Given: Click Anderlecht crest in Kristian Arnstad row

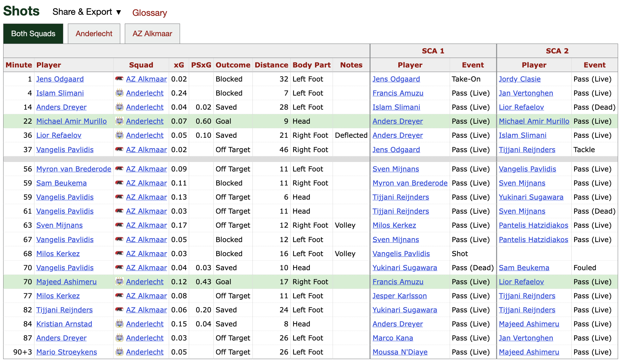Looking at the screenshot, I should tap(120, 324).
